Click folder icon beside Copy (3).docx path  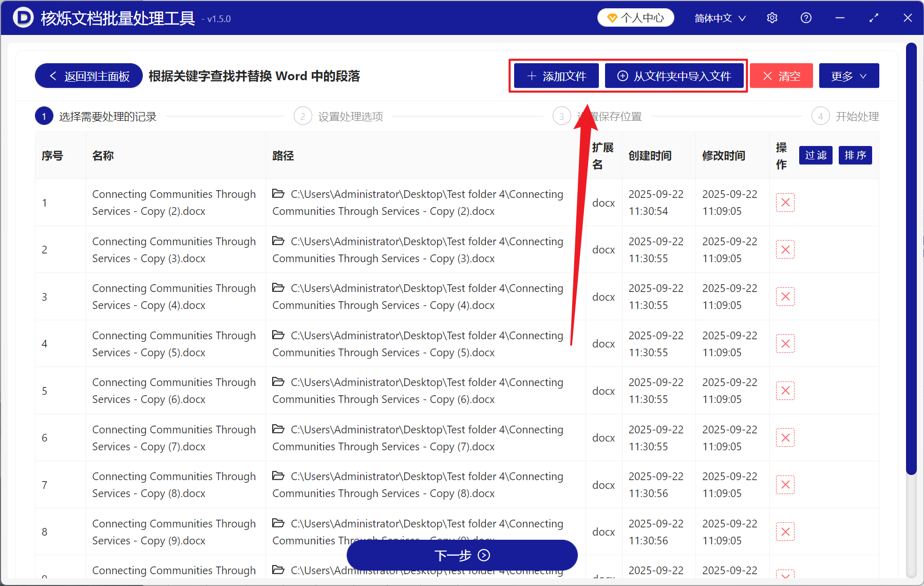pyautogui.click(x=278, y=241)
